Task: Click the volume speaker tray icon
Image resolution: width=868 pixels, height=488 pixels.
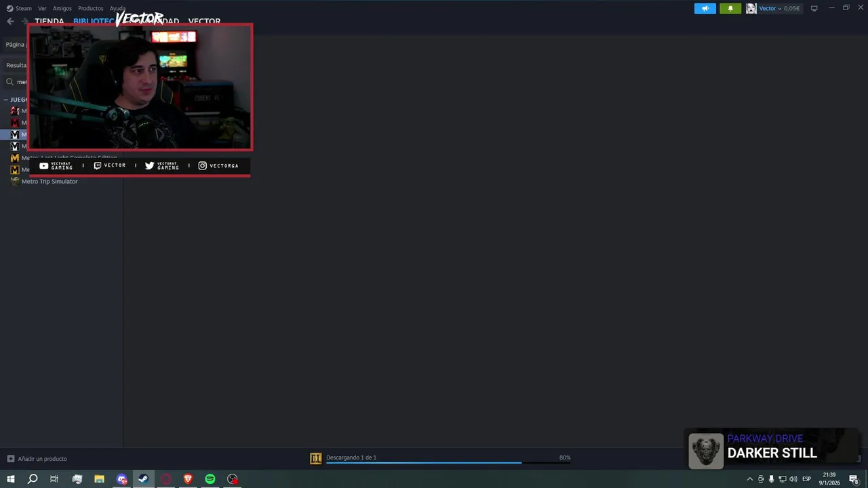Action: tap(793, 479)
